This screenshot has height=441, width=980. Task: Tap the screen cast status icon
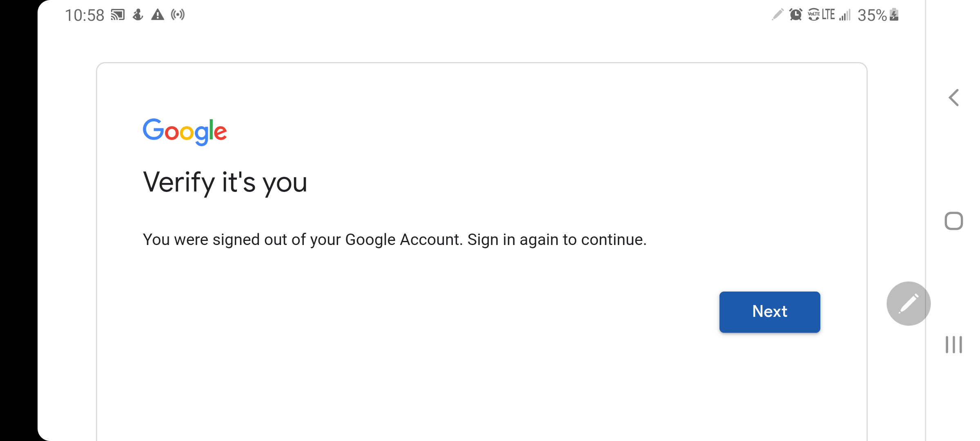click(118, 15)
